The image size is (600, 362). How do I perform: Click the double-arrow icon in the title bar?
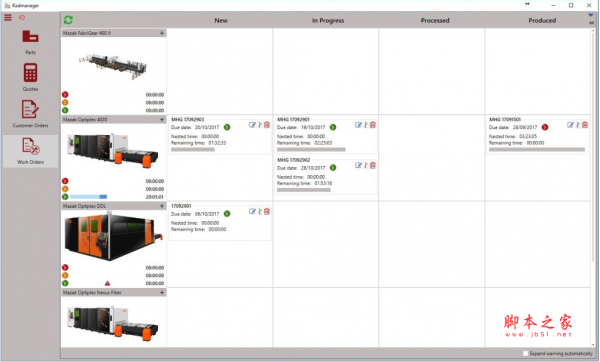tap(527, 5)
